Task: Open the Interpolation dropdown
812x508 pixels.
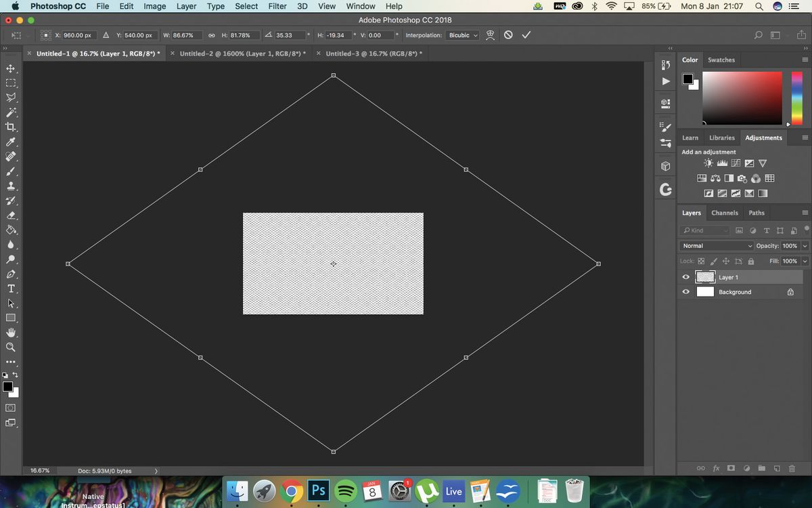Action: coord(462,35)
